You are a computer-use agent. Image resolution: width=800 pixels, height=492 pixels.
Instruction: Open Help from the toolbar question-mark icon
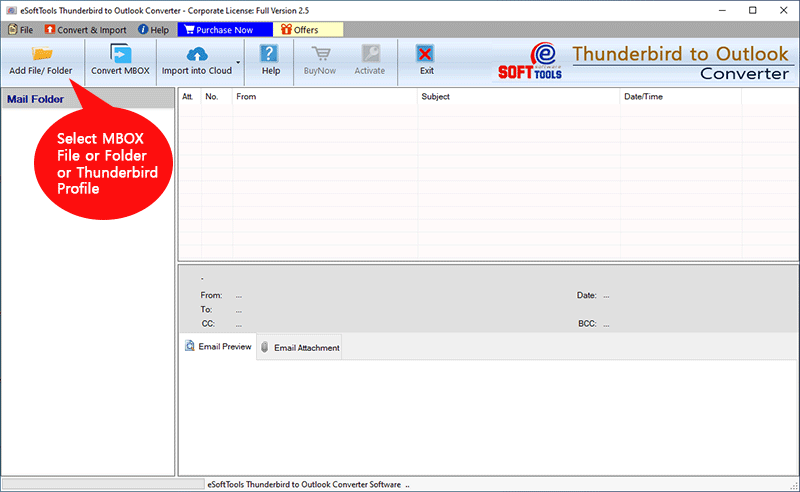point(269,54)
